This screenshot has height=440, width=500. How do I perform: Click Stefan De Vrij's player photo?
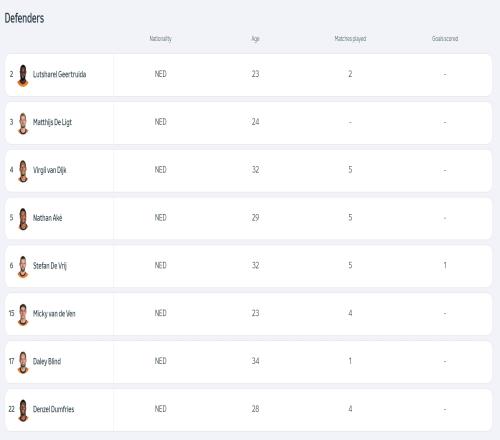click(23, 267)
